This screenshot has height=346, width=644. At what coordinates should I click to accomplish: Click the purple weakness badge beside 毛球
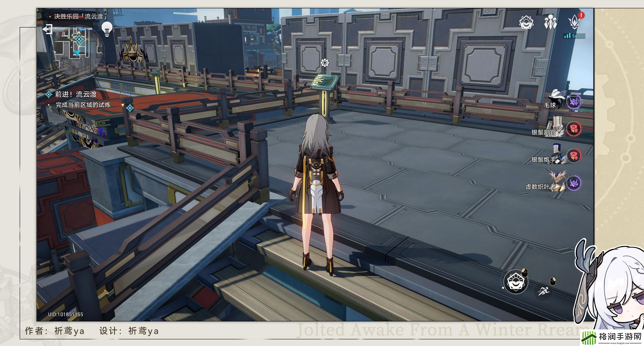pos(574,102)
